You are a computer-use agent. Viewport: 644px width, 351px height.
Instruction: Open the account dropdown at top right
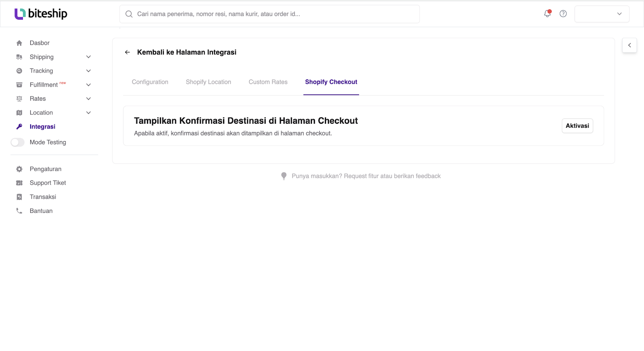[602, 14]
